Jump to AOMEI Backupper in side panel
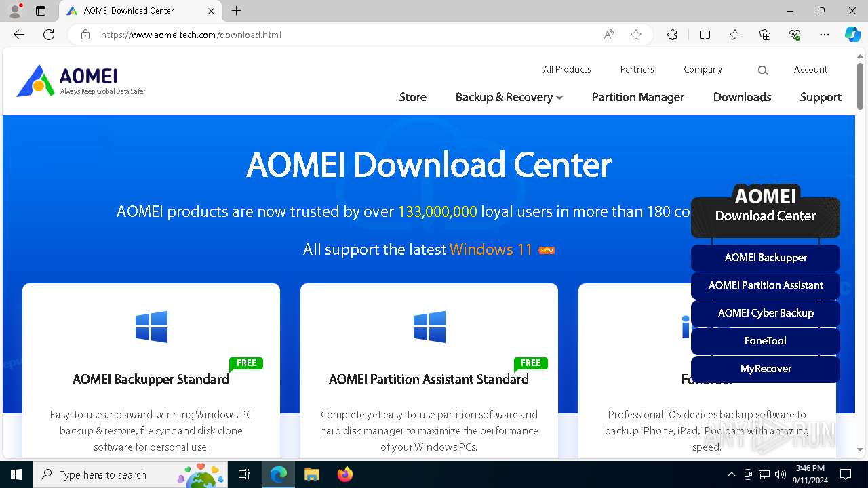This screenshot has width=868, height=488. (766, 258)
